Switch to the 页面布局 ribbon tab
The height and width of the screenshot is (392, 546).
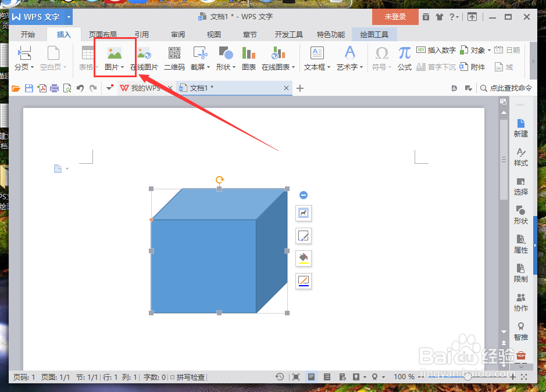(x=102, y=34)
